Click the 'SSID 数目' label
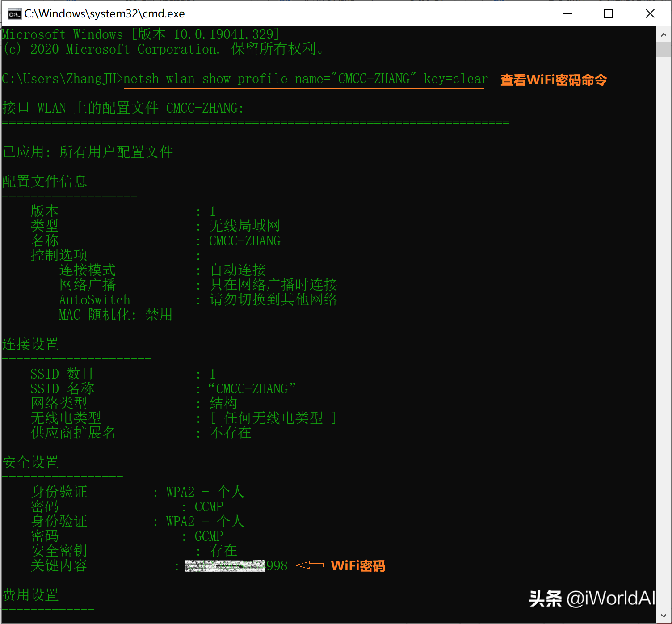The image size is (672, 624). tap(62, 374)
